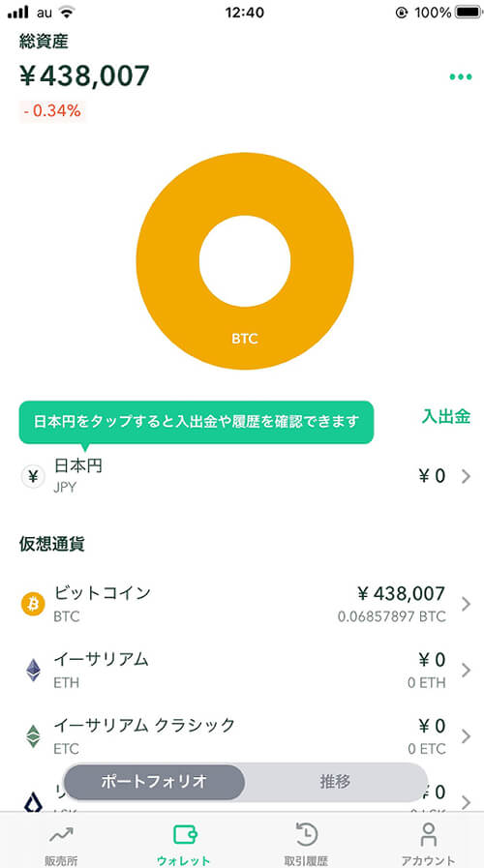Dismiss the green 日本円 tooltip bubble
This screenshot has height=868, width=484.
pos(197,422)
